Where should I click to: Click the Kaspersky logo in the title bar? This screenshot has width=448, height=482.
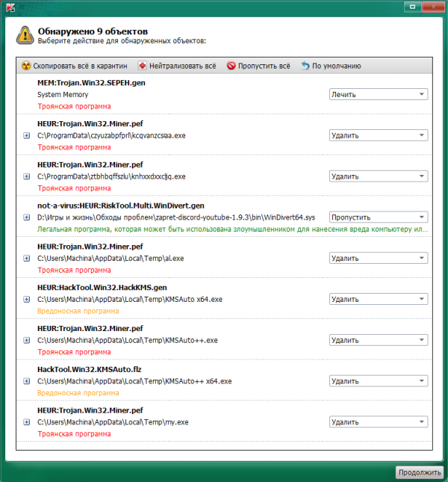[x=10, y=7]
